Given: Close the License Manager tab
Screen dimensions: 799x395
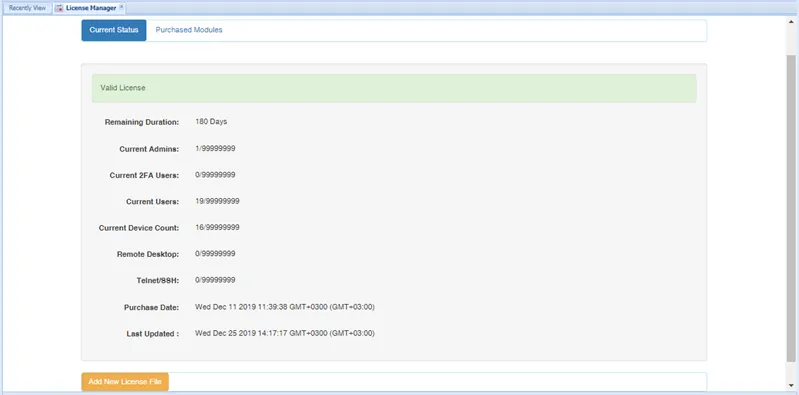Looking at the screenshot, I should point(121,7).
